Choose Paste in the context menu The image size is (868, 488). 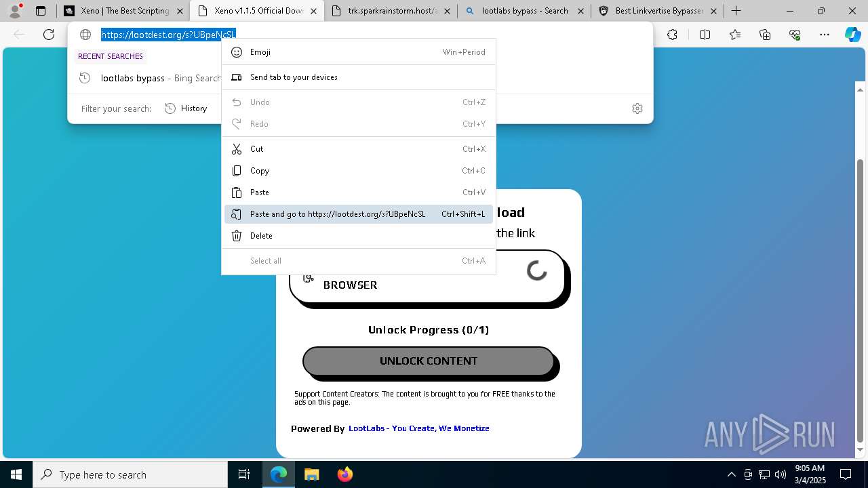359,192
